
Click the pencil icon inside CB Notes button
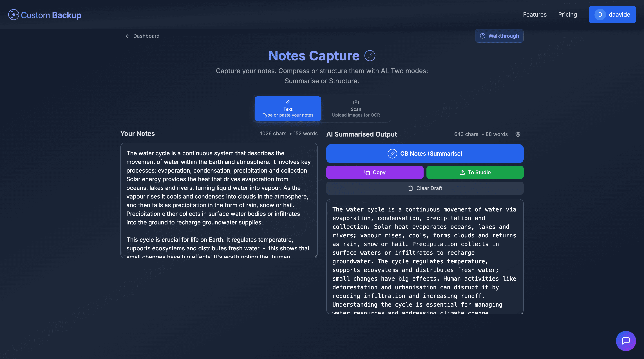tap(392, 153)
